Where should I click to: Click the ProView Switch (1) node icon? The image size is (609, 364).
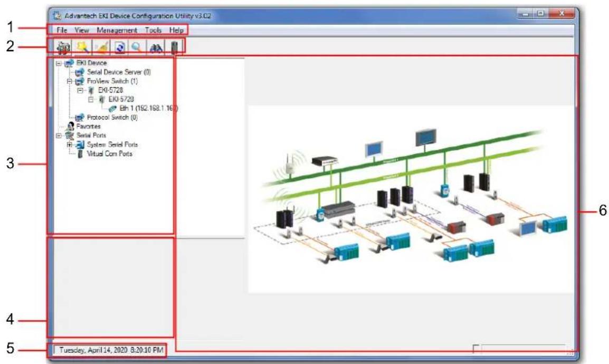[80, 81]
